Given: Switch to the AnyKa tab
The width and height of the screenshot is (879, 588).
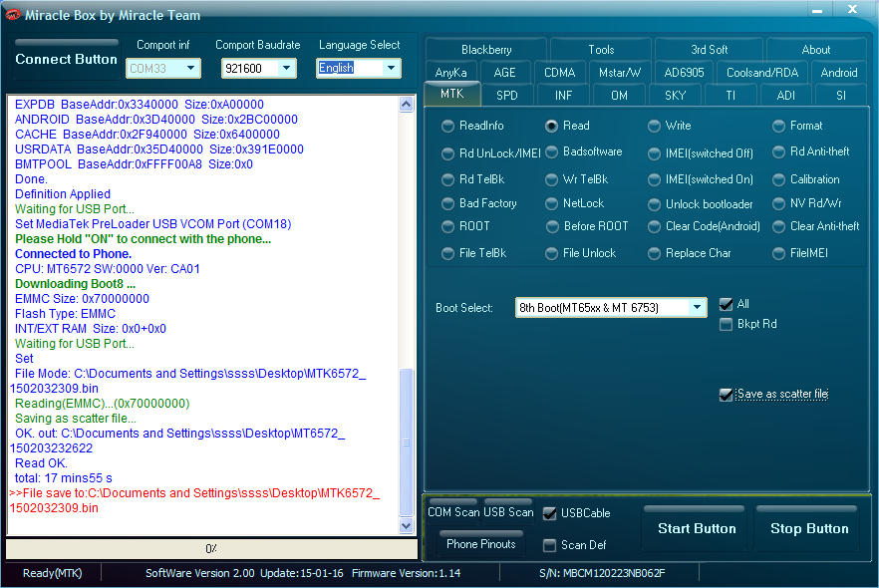Looking at the screenshot, I should pyautogui.click(x=450, y=73).
